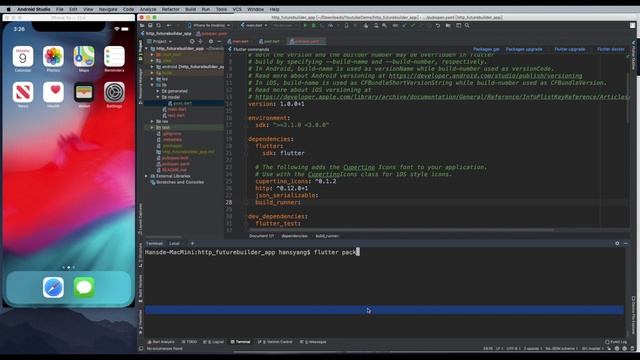Switch to the main.dart editor tab
Screen dimensions: 640x360
tap(240, 41)
